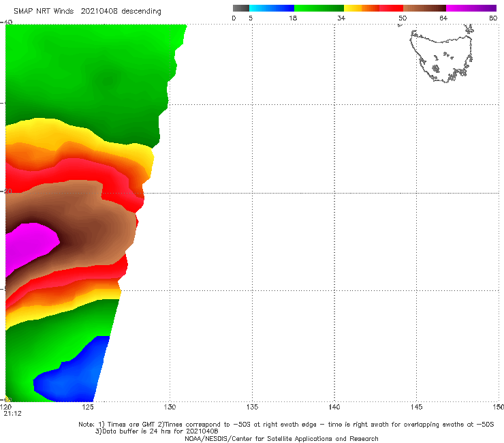The image size is (504, 443).
Task: Click the '135' longitude axis label
Action: coord(252,407)
